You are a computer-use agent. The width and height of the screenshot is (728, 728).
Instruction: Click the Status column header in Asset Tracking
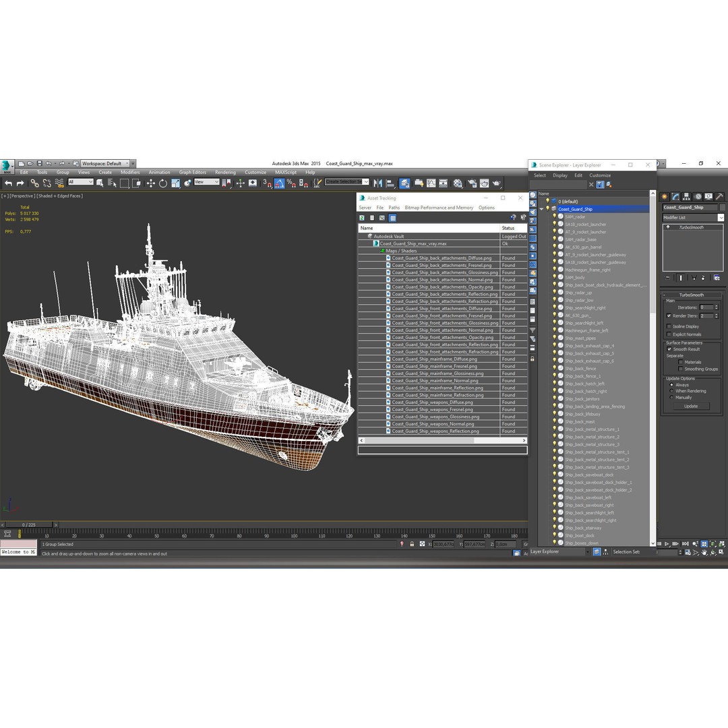pos(514,228)
